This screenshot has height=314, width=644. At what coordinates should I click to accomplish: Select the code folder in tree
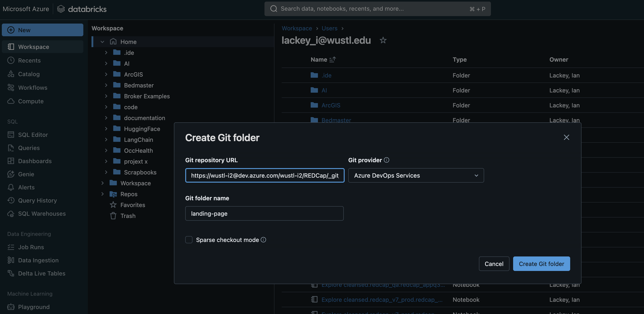pos(131,107)
